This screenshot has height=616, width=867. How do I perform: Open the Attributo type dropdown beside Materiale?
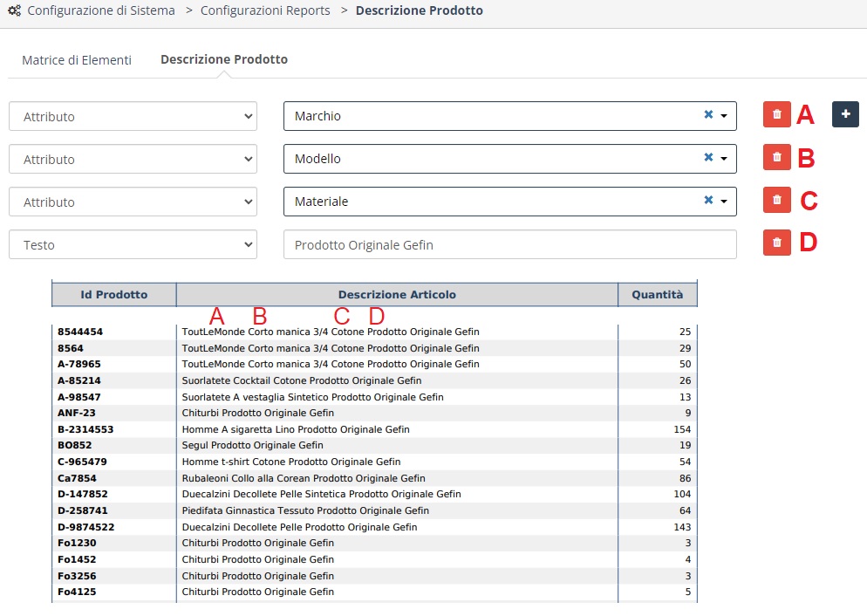133,202
